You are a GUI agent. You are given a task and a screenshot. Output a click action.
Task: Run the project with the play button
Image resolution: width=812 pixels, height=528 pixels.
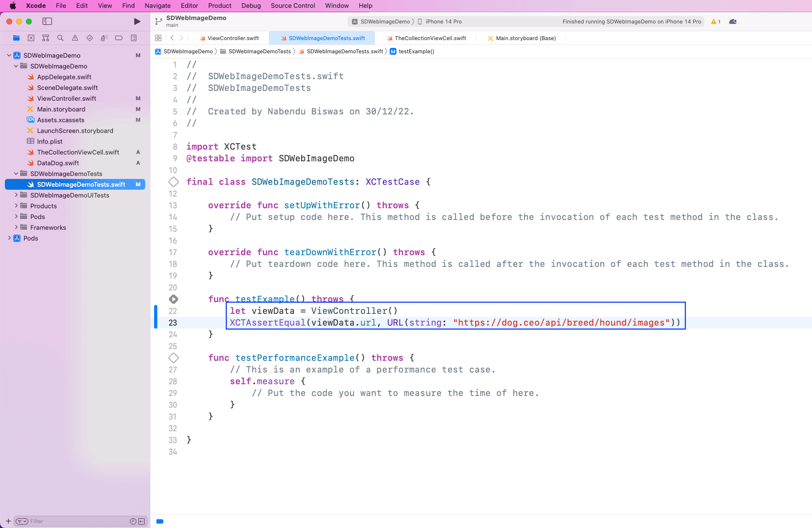coord(137,22)
